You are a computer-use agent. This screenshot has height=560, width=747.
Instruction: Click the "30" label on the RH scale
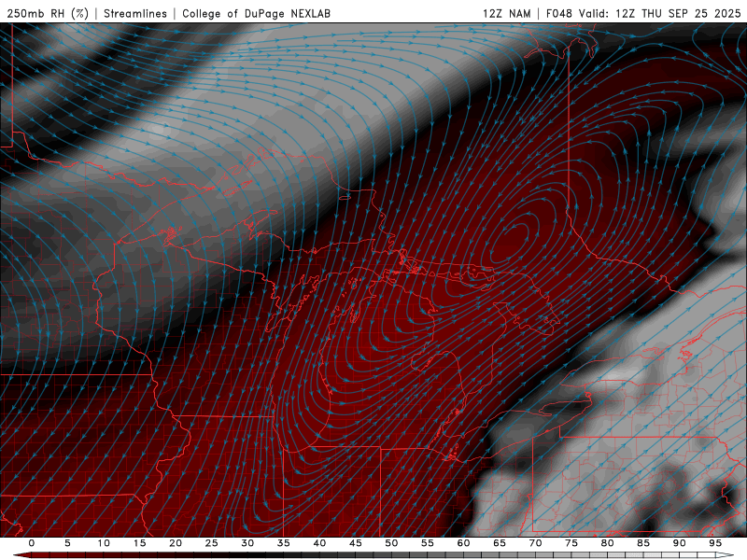(x=247, y=543)
